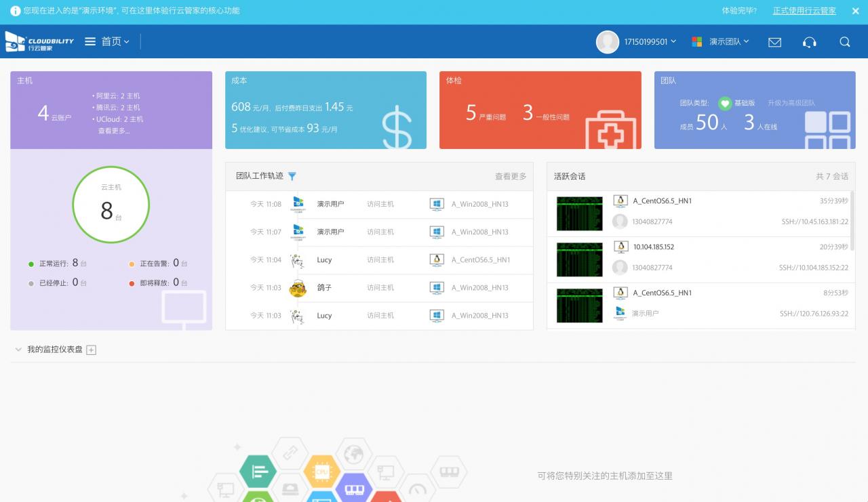The width and height of the screenshot is (868, 502).
Task: Collapse the 我的监控仪表盘 section
Action: (x=18, y=350)
